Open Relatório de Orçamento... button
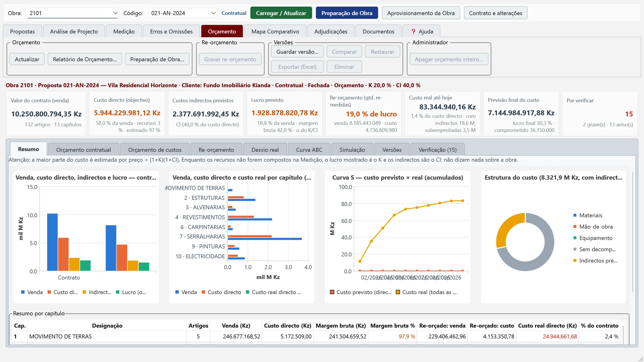This screenshot has width=644, height=362. pyautogui.click(x=85, y=59)
